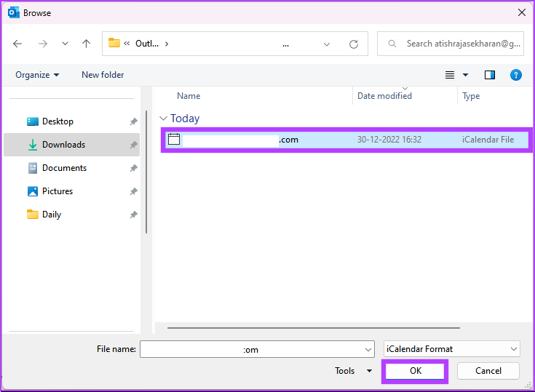Click the OK button

pyautogui.click(x=415, y=371)
